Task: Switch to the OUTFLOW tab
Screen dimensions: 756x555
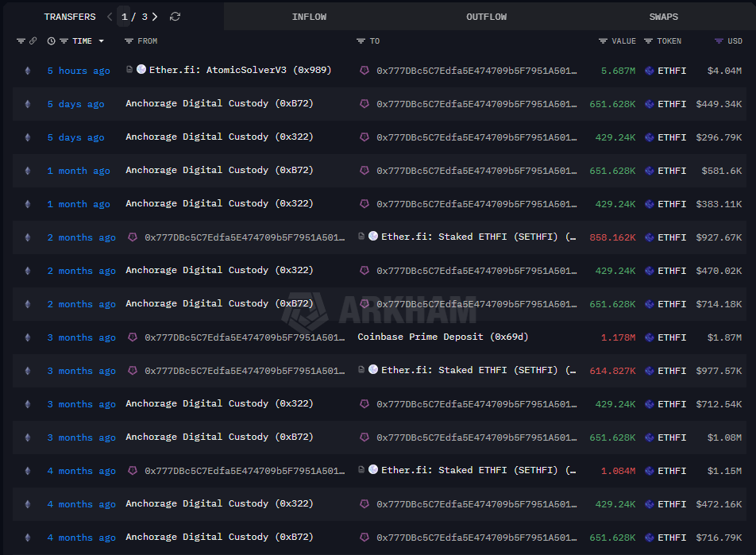Action: (486, 16)
